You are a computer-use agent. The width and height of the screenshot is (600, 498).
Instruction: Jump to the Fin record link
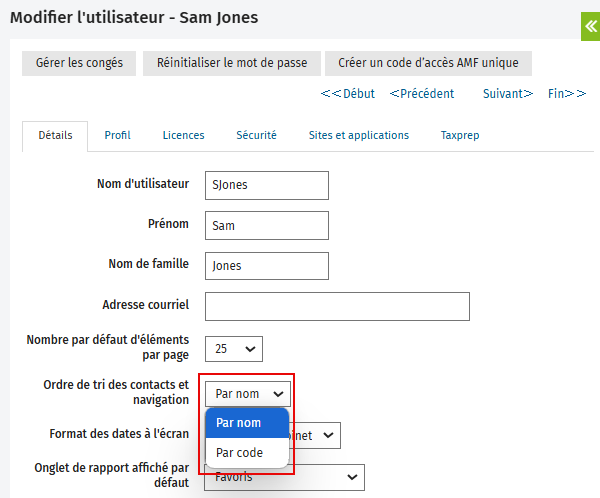coord(567,94)
